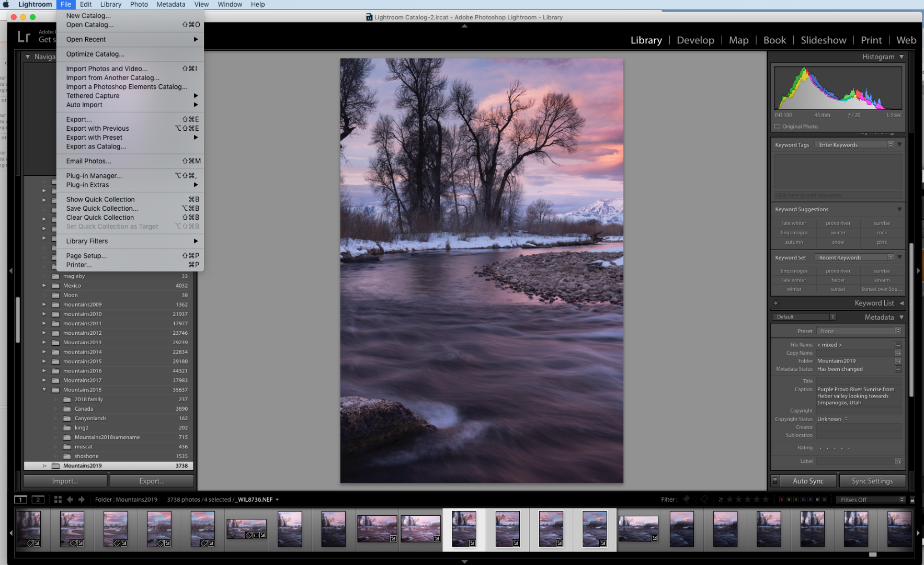Screen dimensions: 924x565
Task: Toggle keyword set entry 'heber'
Action: (x=838, y=280)
